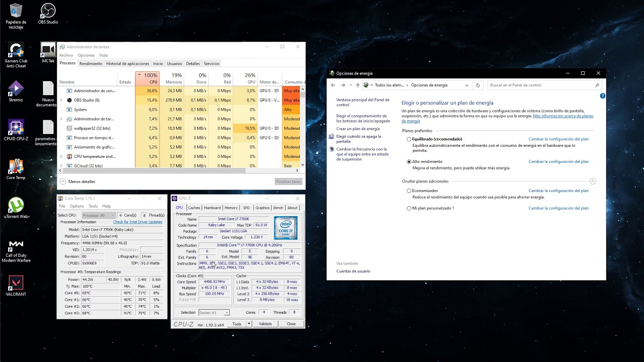Open the Stremio desktop shortcut
644x362 pixels.
[16, 92]
